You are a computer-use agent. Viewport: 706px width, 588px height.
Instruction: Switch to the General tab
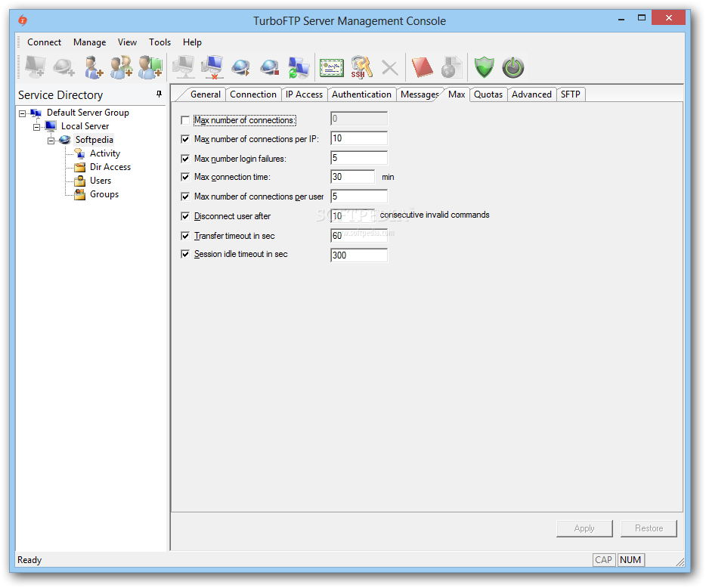pos(206,94)
